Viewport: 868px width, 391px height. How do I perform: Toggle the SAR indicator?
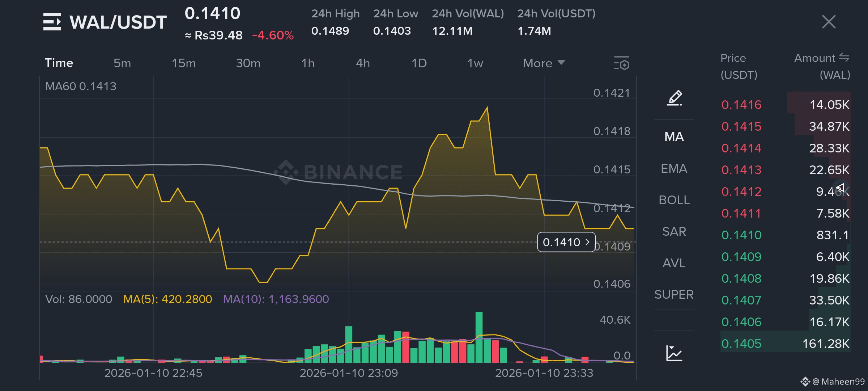pos(674,232)
